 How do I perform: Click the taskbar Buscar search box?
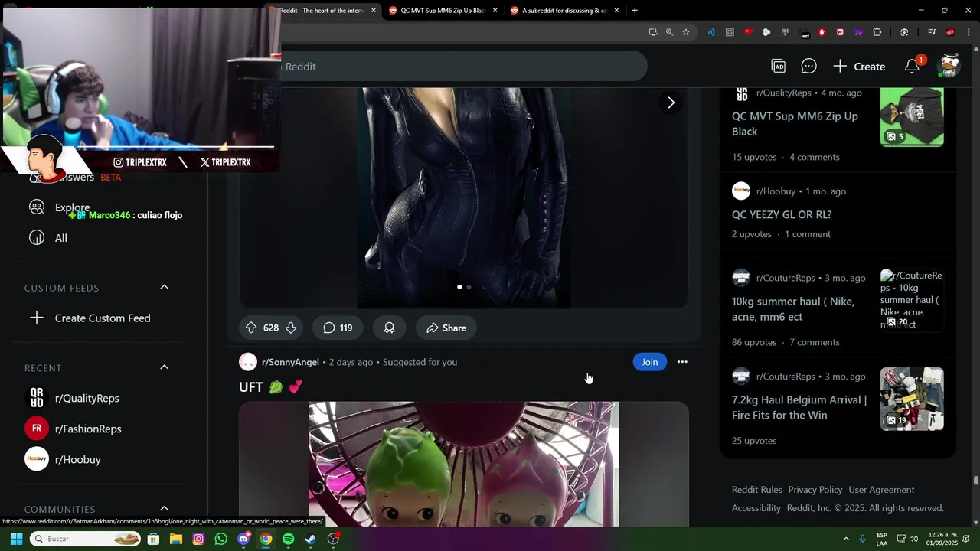[x=85, y=539]
